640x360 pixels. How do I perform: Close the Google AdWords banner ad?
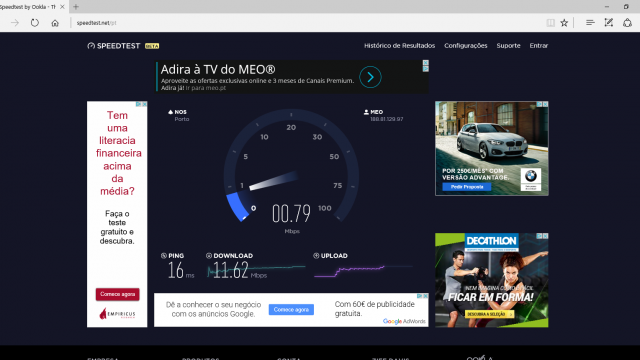point(425,296)
